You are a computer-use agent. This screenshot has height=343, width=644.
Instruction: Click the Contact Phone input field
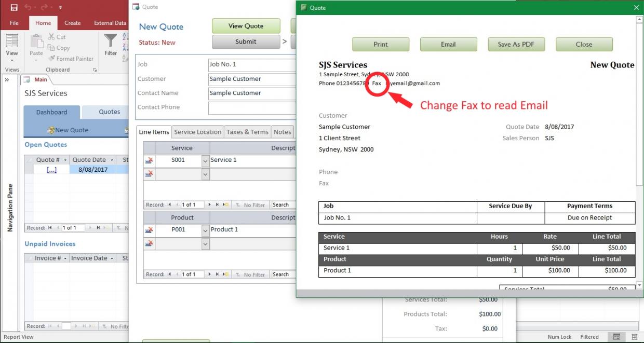click(252, 107)
